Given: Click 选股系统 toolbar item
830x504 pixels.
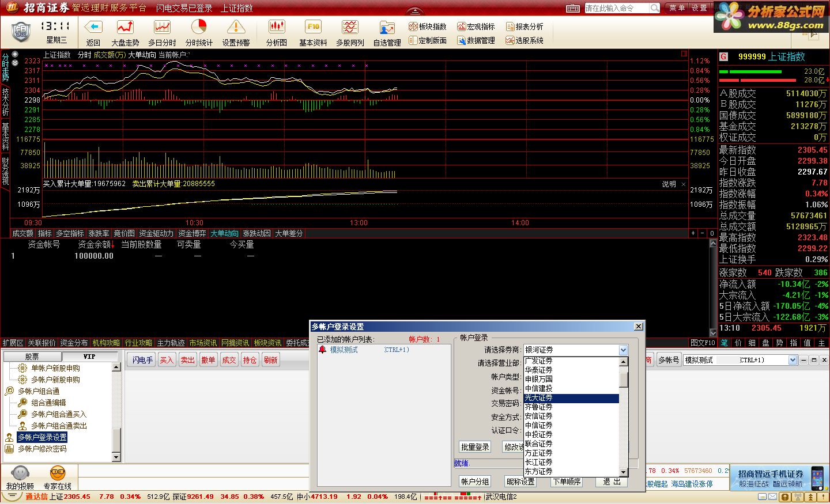Looking at the screenshot, I should (525, 40).
